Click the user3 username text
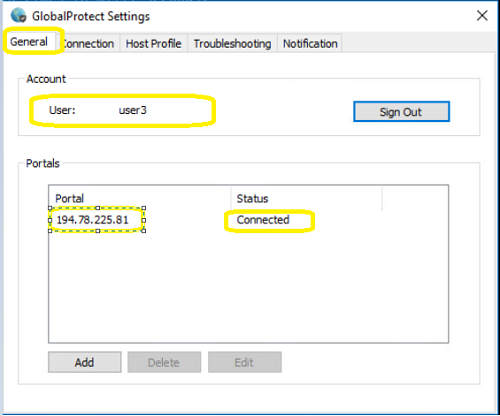Image resolution: width=500 pixels, height=416 pixels. click(133, 110)
